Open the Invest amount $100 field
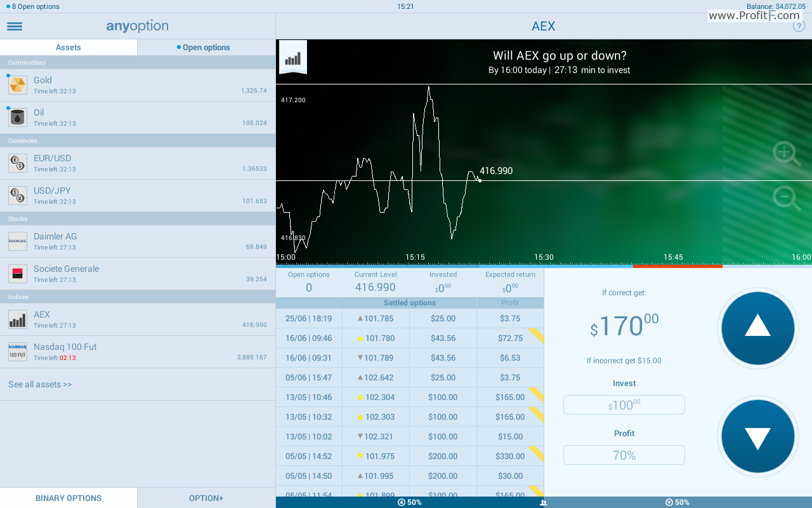This screenshot has width=812, height=508. click(x=624, y=404)
